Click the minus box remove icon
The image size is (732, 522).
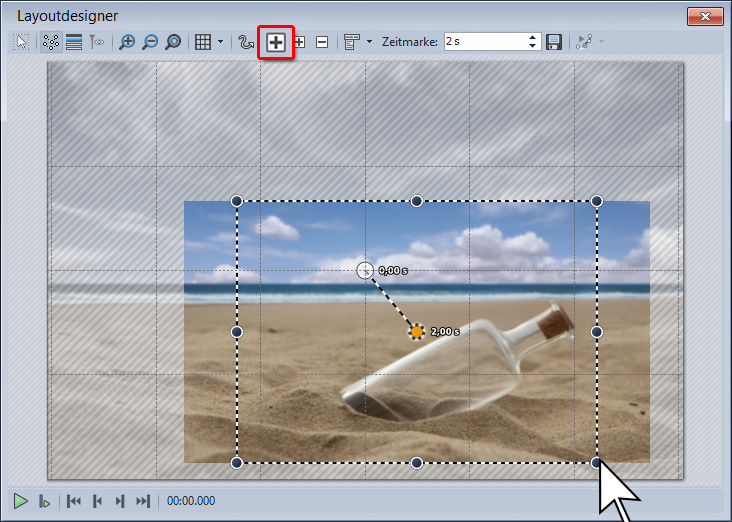tap(322, 42)
